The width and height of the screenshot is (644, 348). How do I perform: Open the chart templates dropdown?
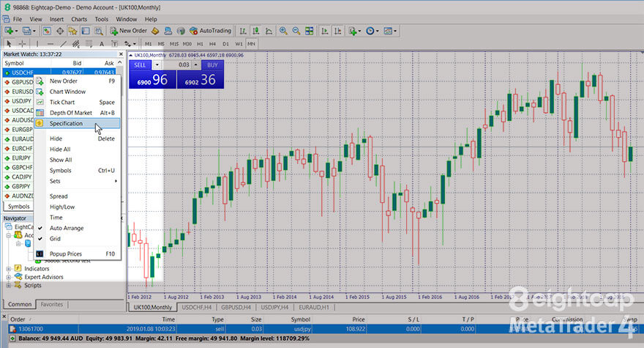point(390,31)
